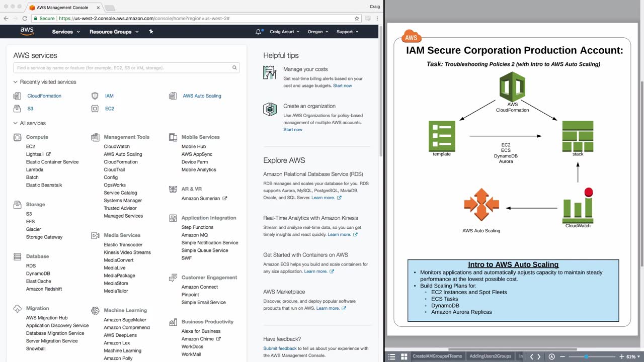Viewport: 644px width, 362px height.
Task: Click the circled A icon in the presentation toolbar
Action: click(552, 356)
